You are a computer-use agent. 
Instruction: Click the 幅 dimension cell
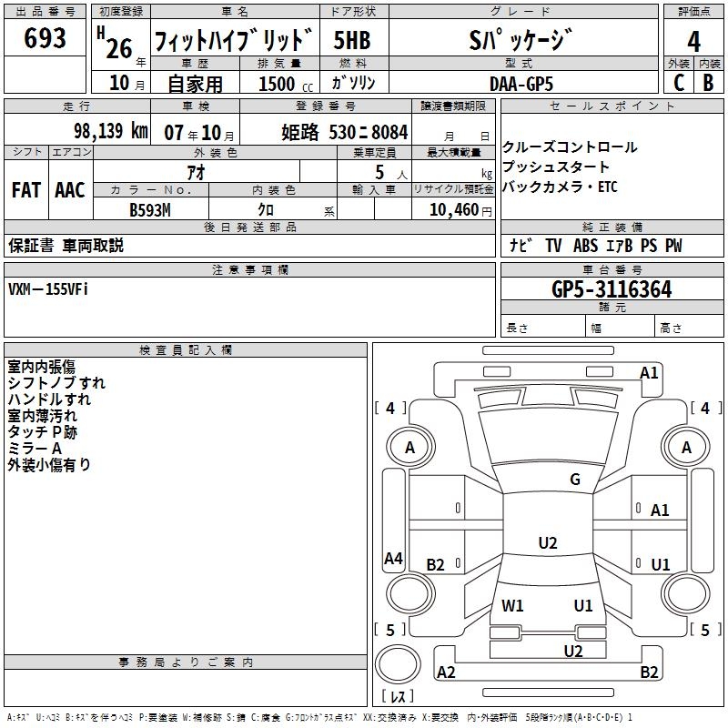621,326
